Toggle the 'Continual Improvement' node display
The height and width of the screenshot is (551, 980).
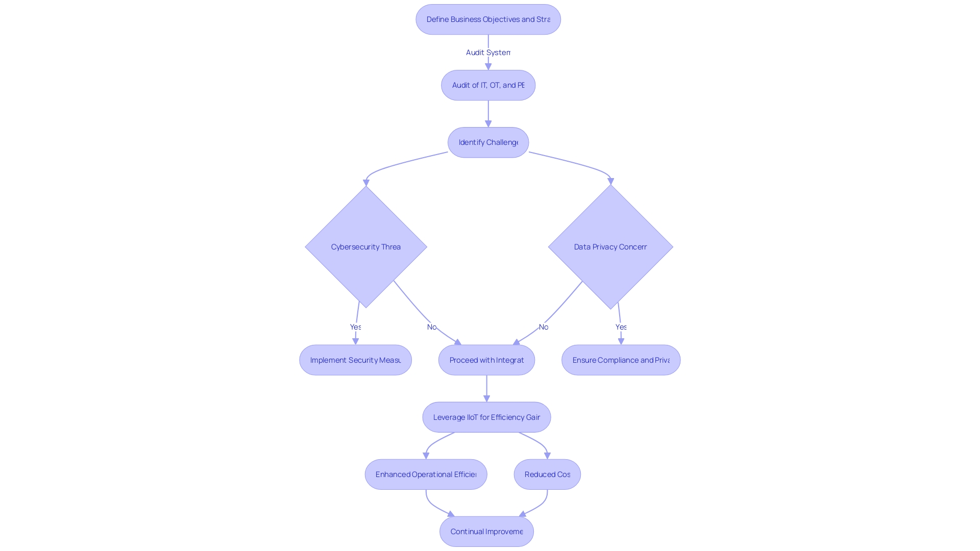[x=486, y=532]
